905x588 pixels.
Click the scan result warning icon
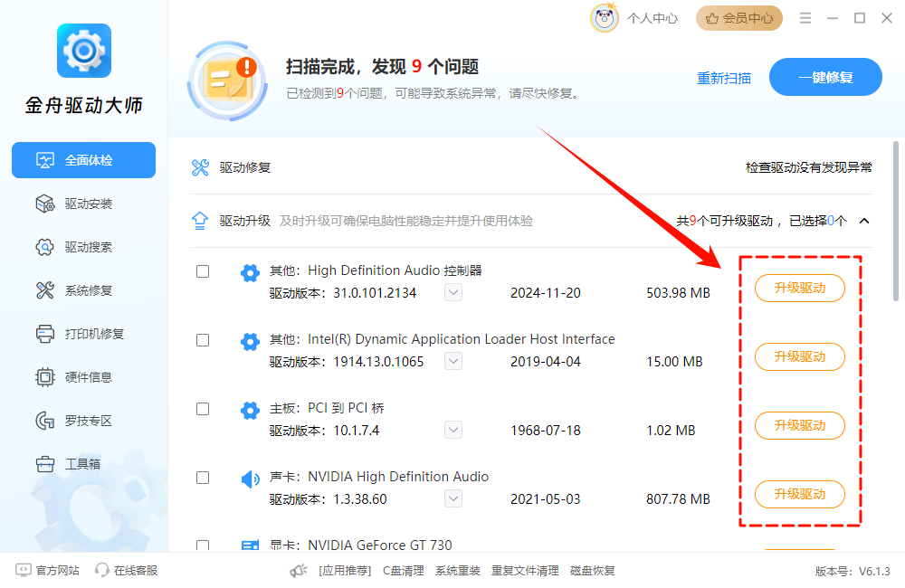click(227, 81)
